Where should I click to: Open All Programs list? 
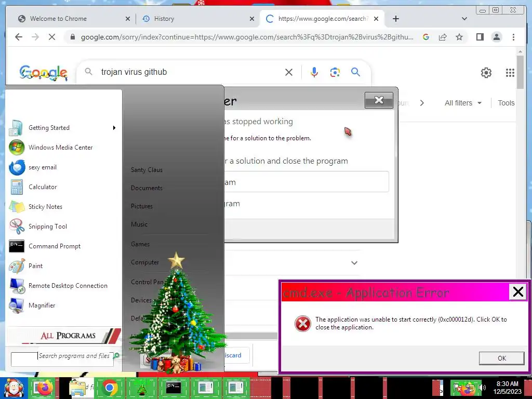[64, 336]
